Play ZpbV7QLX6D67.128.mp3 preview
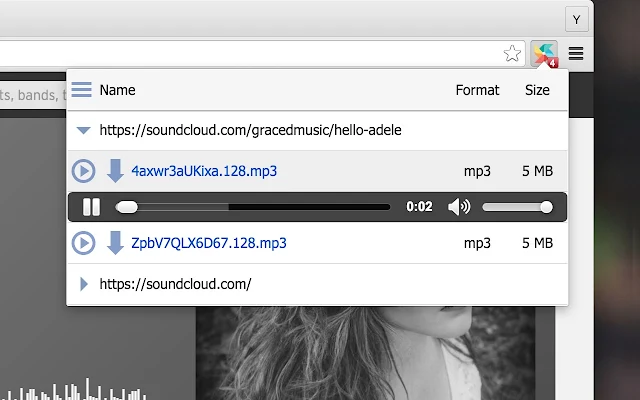640x400 pixels. coord(84,243)
